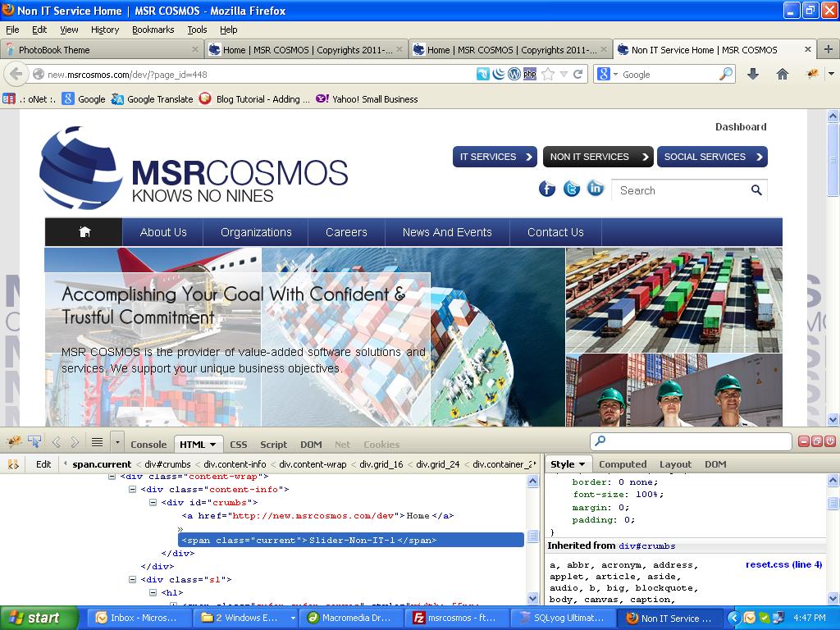The width and height of the screenshot is (840, 630).
Task: Open the Downloads arrow icon
Action: tap(753, 74)
